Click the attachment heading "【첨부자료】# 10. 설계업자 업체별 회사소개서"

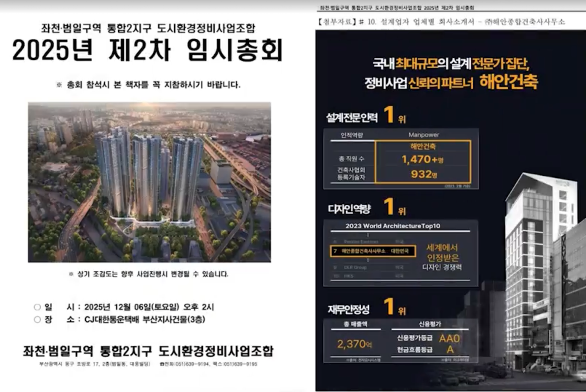coord(396,22)
